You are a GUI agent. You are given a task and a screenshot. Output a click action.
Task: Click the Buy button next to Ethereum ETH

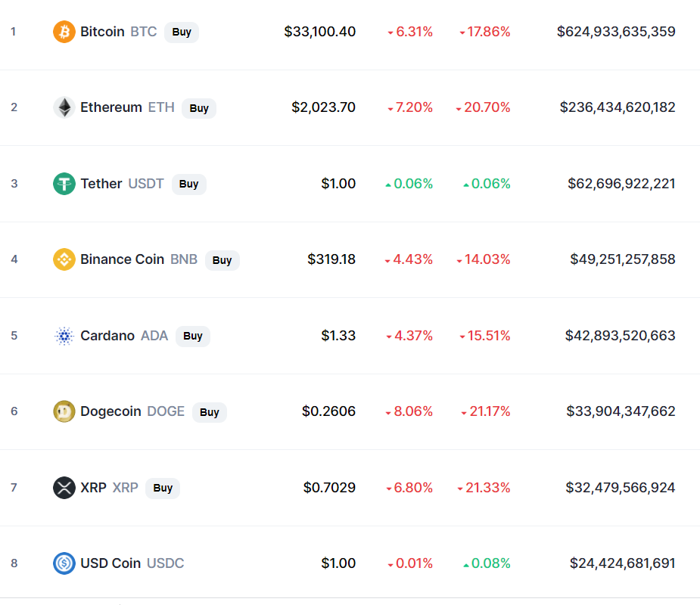(x=199, y=108)
